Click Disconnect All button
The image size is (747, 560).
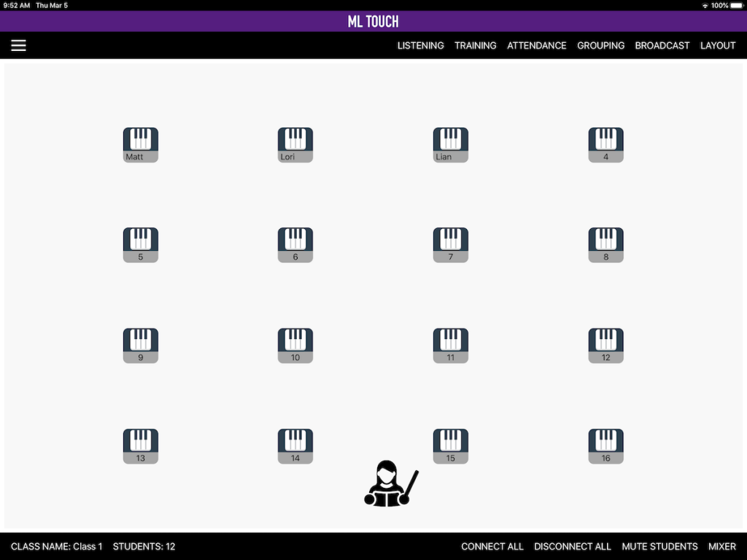(572, 547)
